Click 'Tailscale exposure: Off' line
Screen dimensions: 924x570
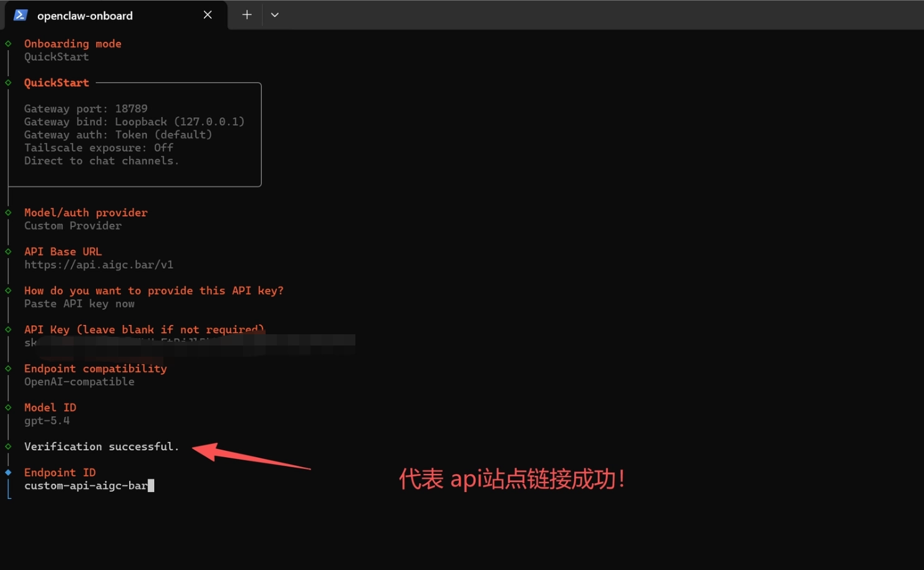(x=99, y=148)
